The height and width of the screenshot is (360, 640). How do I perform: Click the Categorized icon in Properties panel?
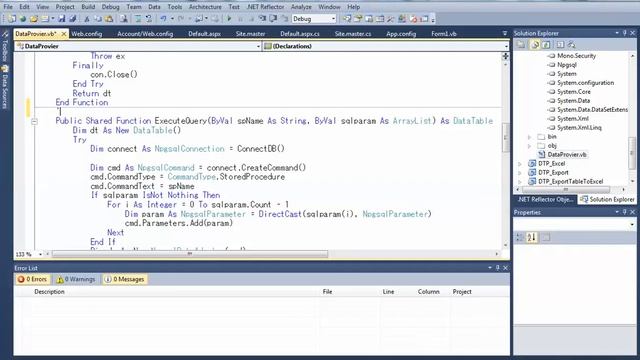[x=520, y=237]
